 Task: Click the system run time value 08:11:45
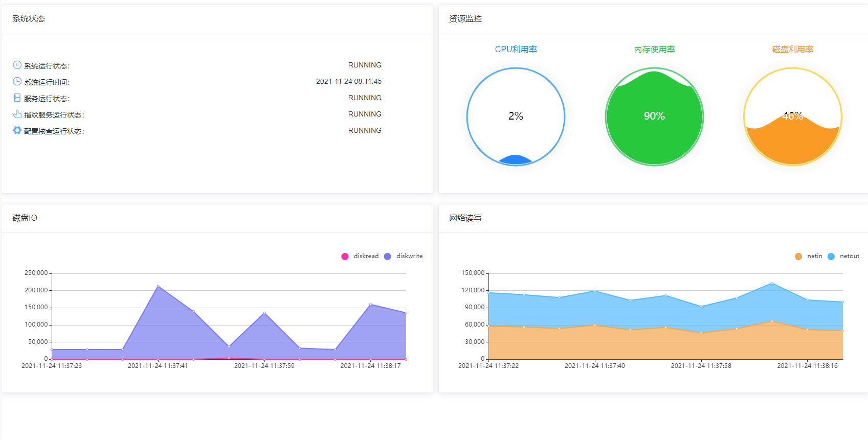coord(348,81)
